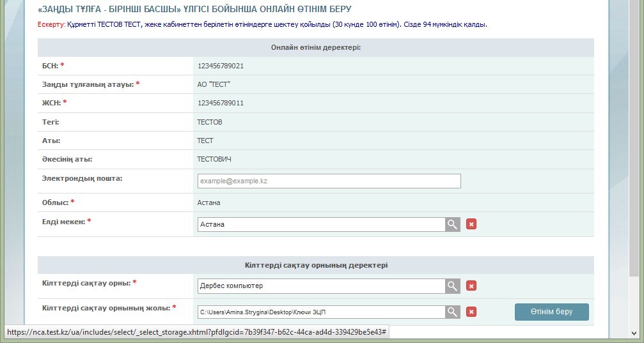Clear the key storage path value
The height and width of the screenshot is (343, 644).
471,312
